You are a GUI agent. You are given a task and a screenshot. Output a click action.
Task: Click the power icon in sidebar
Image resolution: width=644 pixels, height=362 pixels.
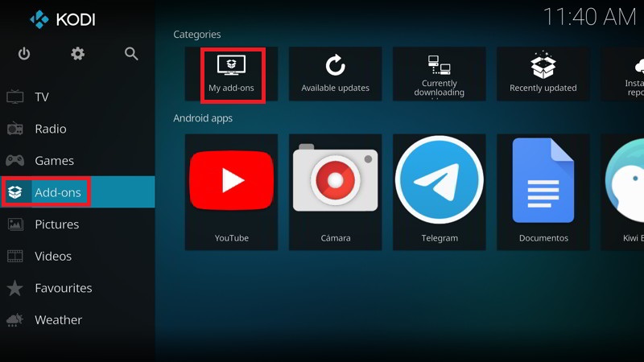pos(24,54)
